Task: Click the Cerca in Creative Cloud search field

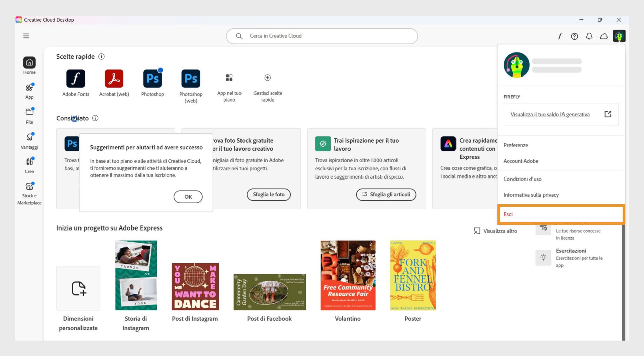Action: (x=321, y=36)
